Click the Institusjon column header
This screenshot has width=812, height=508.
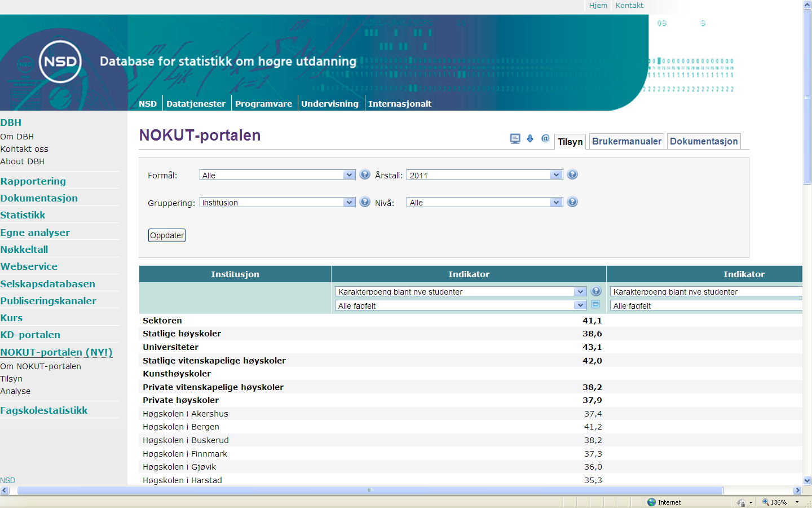235,274
